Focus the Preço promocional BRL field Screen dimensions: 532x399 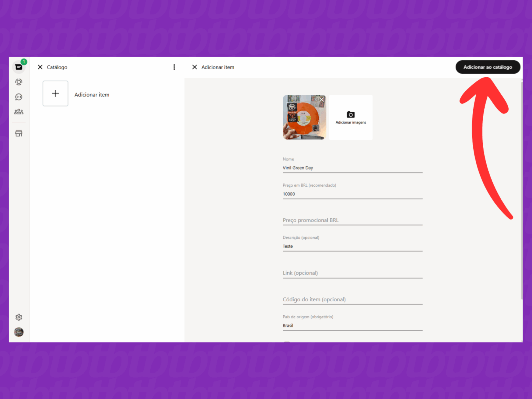(x=352, y=220)
